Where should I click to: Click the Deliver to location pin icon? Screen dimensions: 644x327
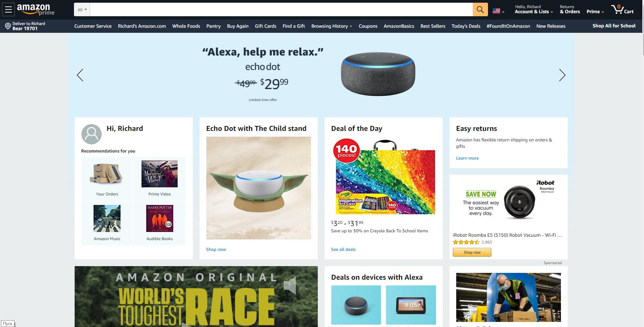(x=8, y=26)
